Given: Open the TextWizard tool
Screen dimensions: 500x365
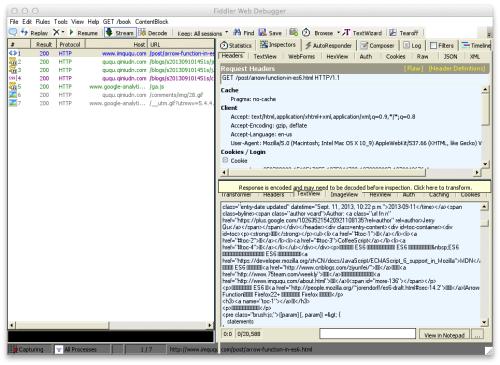Looking at the screenshot, I should 362,33.
